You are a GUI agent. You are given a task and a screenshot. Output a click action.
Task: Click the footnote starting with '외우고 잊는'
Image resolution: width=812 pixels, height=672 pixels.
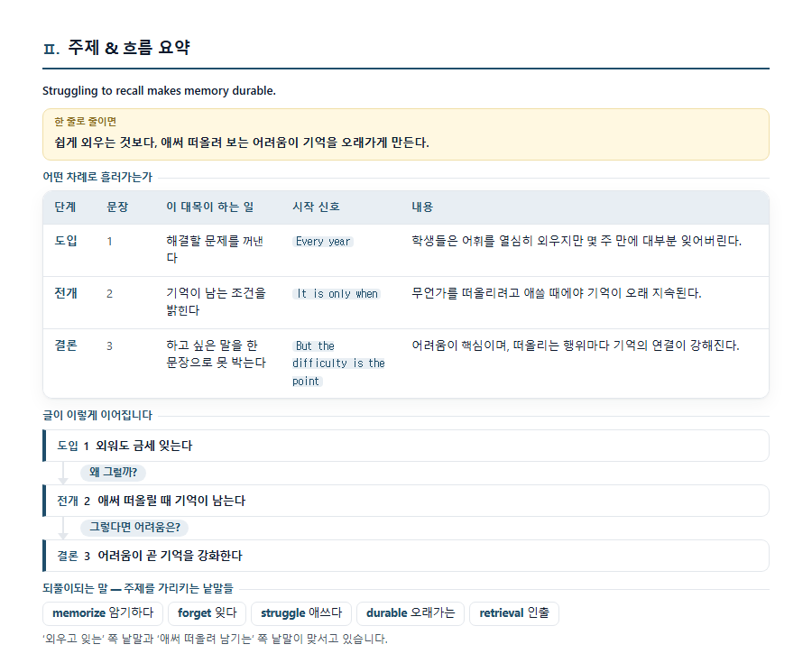[x=215, y=639]
